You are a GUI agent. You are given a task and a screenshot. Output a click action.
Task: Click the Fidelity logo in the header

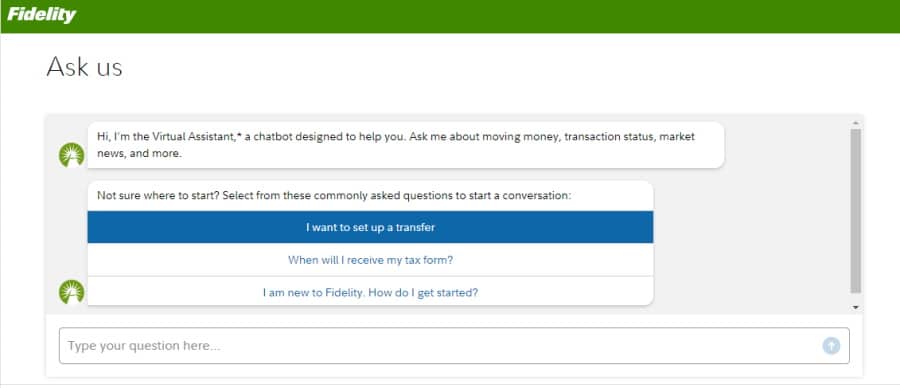click(41, 15)
